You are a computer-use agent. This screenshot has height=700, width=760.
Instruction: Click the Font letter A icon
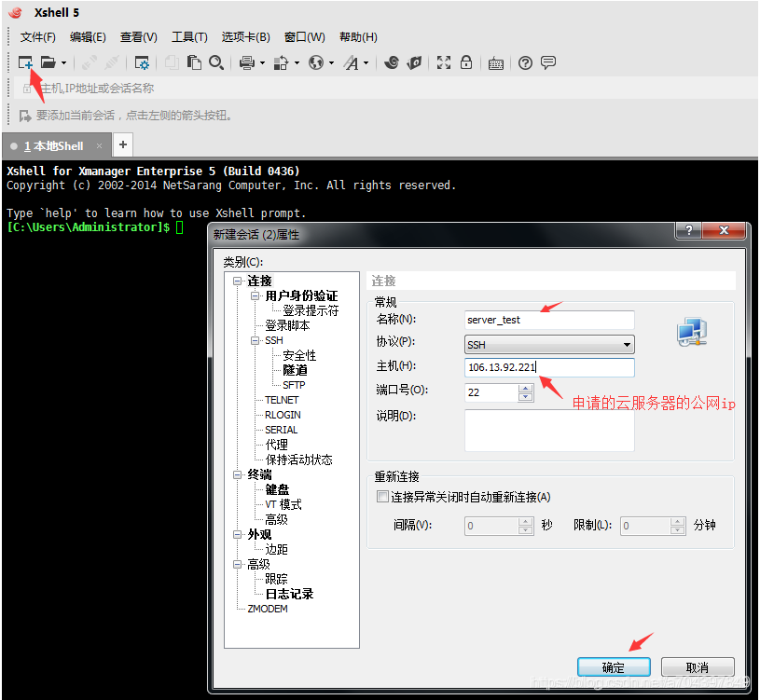[352, 63]
